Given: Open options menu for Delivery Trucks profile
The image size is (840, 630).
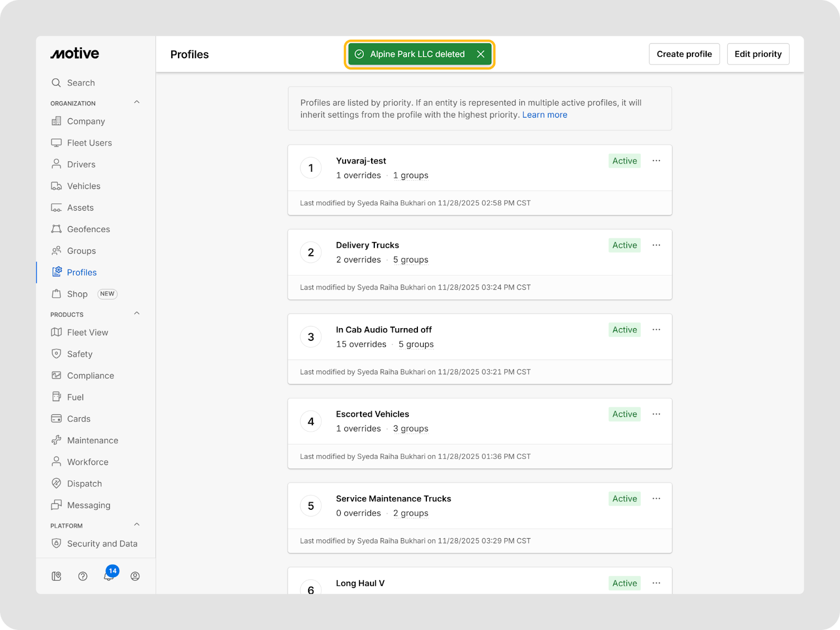Looking at the screenshot, I should [656, 245].
